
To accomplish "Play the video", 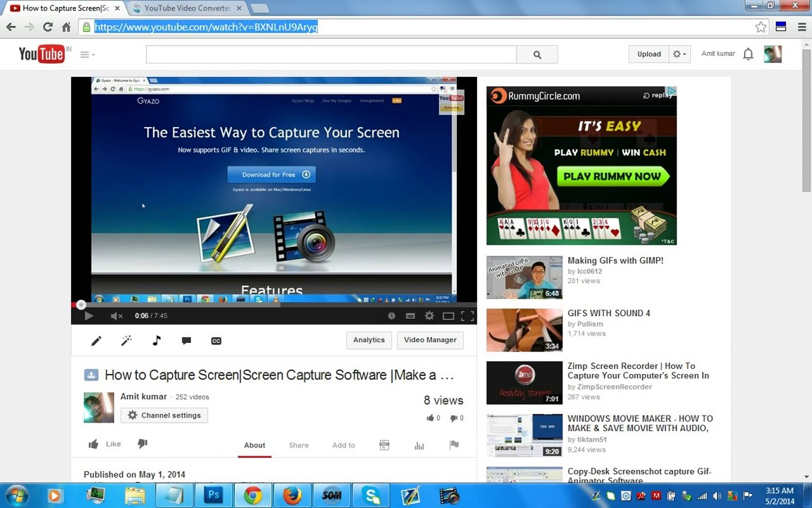I will click(89, 315).
